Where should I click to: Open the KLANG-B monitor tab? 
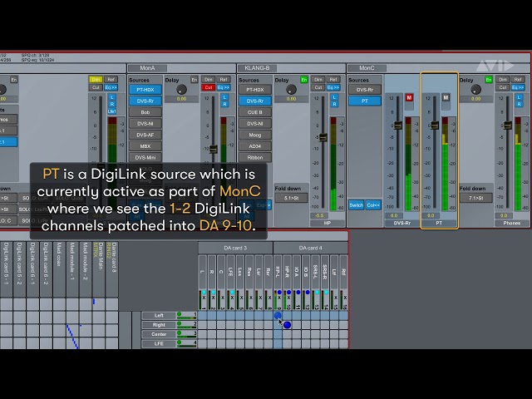257,68
